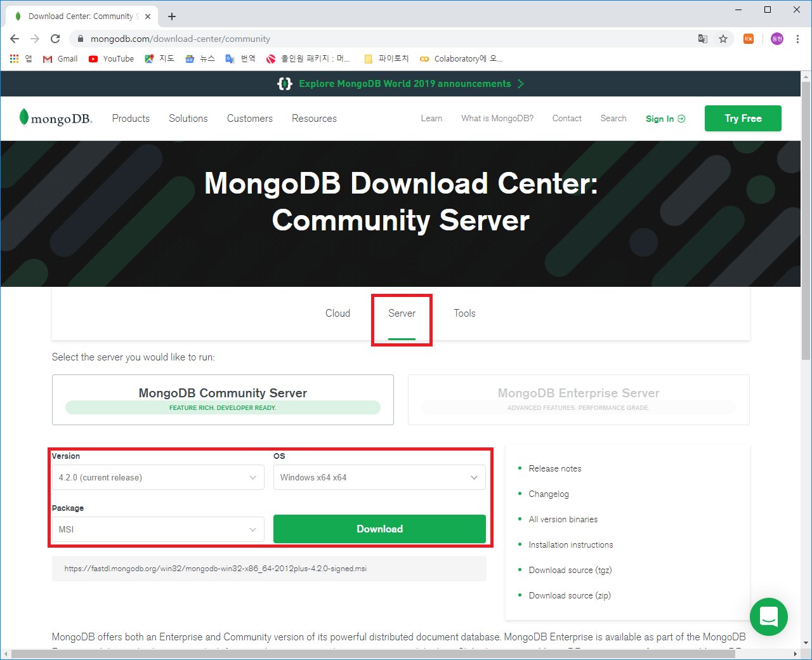Expand the Version dropdown
812x660 pixels.
(158, 477)
